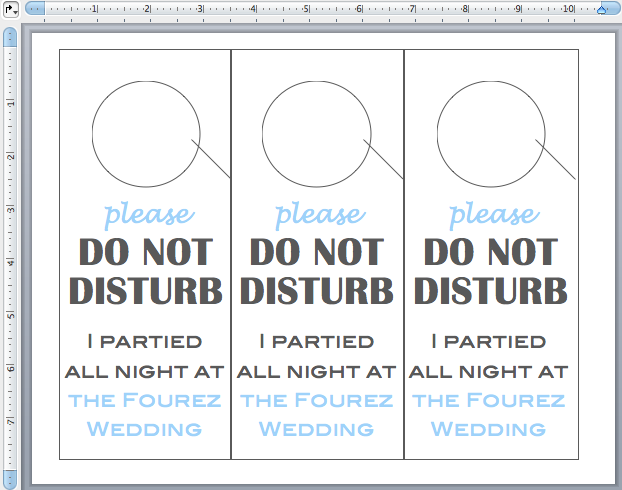The height and width of the screenshot is (490, 622).
Task: Click 'I PARTIED' line in left hanger
Action: [x=145, y=342]
